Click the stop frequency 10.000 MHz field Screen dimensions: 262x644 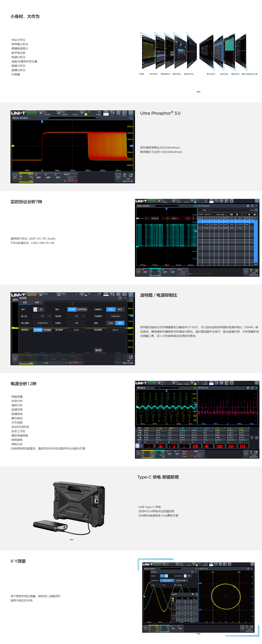pos(43,323)
